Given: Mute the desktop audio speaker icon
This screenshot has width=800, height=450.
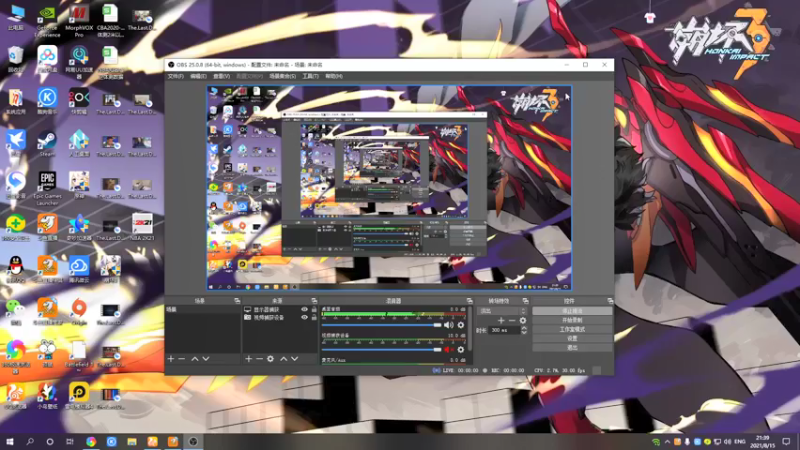Looking at the screenshot, I should pos(448,325).
